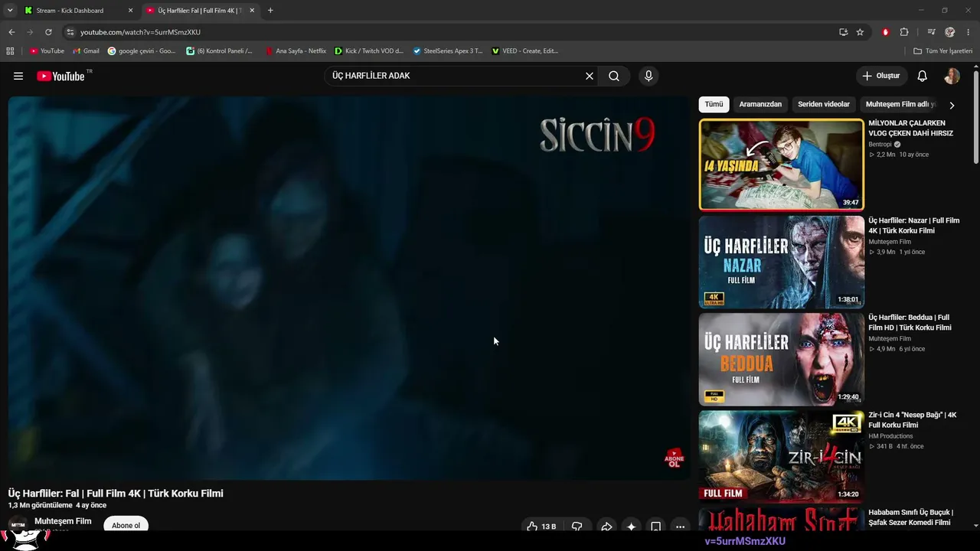This screenshot has height=551, width=980.
Task: Open the Üç Harfliler Nazar thumbnail
Action: click(782, 262)
